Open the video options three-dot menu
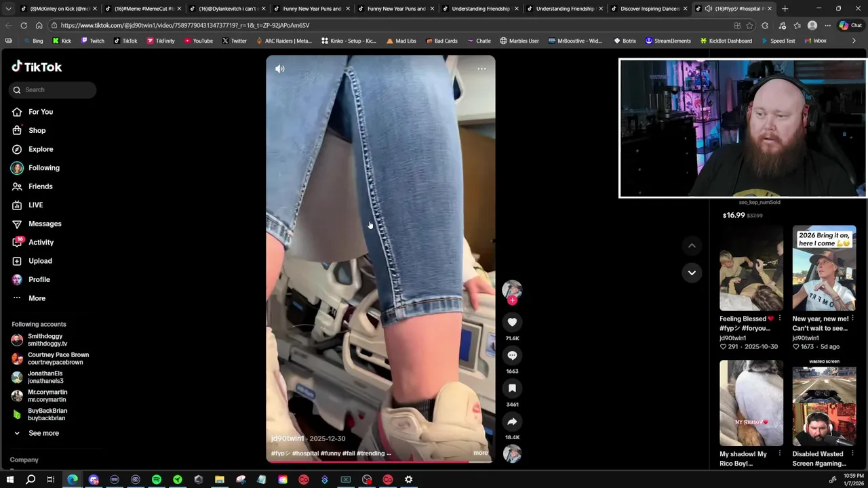 (481, 68)
